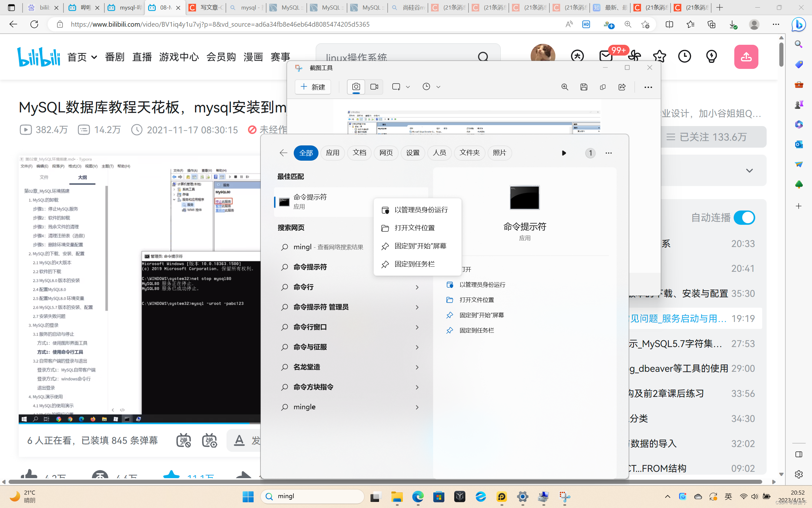The width and height of the screenshot is (812, 508).
Task: Select the 照片 filter tab
Action: [499, 153]
